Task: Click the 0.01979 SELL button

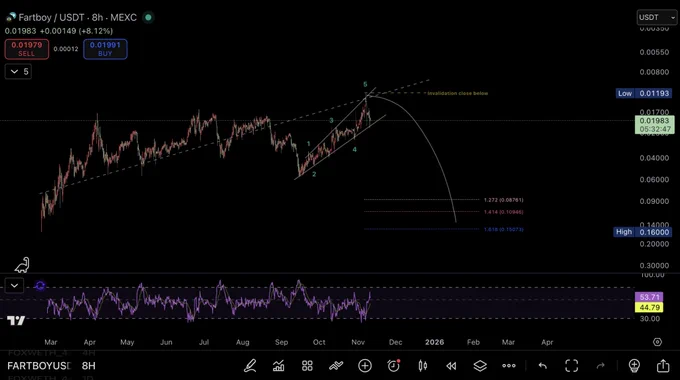Action: pyautogui.click(x=26, y=49)
